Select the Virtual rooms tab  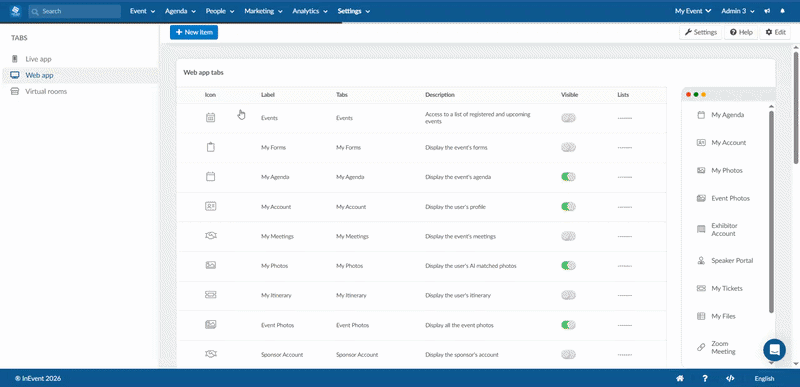pos(80,91)
